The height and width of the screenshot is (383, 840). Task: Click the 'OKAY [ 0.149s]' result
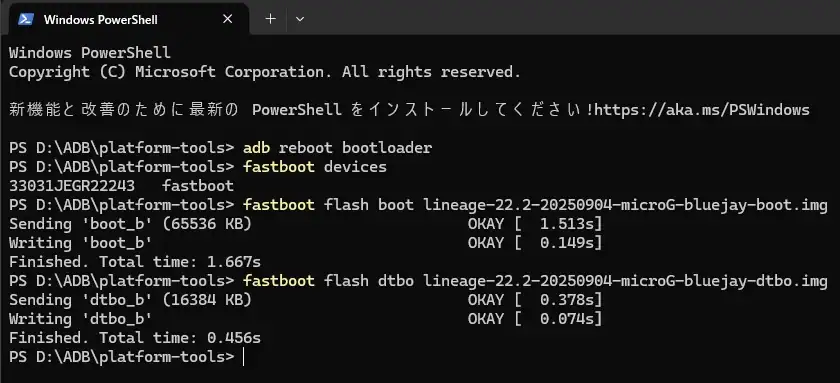(x=535, y=243)
